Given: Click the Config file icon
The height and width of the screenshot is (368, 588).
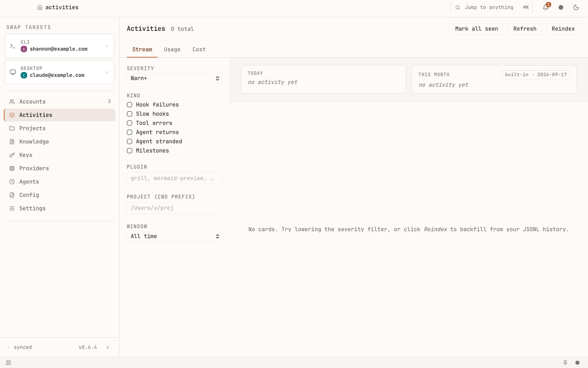Looking at the screenshot, I should 12,195.
